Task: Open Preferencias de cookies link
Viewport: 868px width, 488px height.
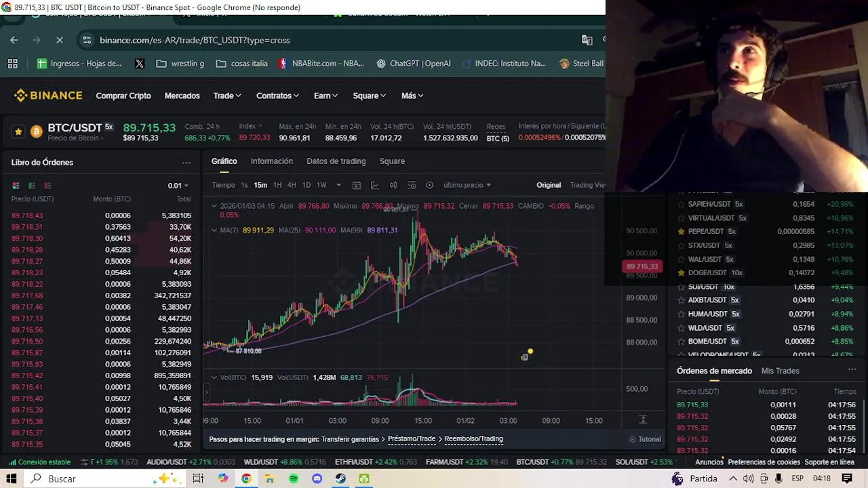Action: (764, 462)
